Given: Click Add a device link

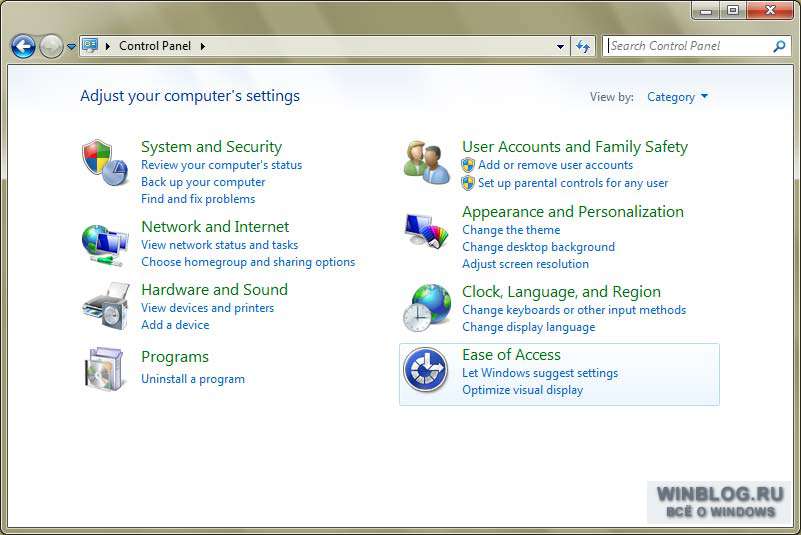Looking at the screenshot, I should [175, 324].
